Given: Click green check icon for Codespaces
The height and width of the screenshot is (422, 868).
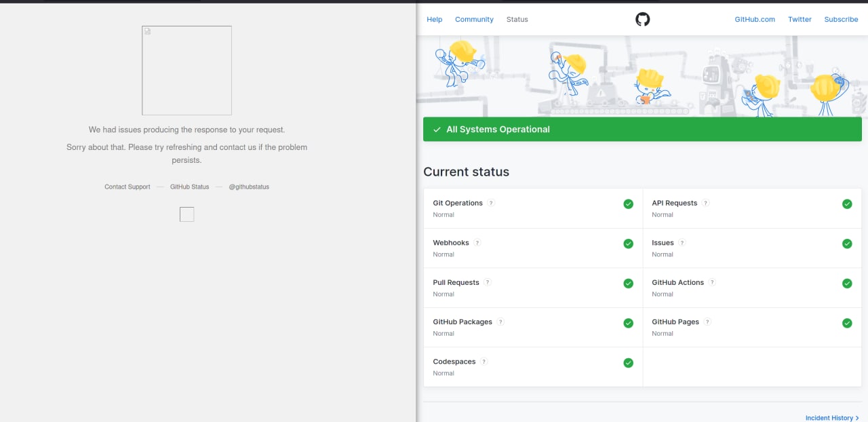Looking at the screenshot, I should tap(629, 363).
